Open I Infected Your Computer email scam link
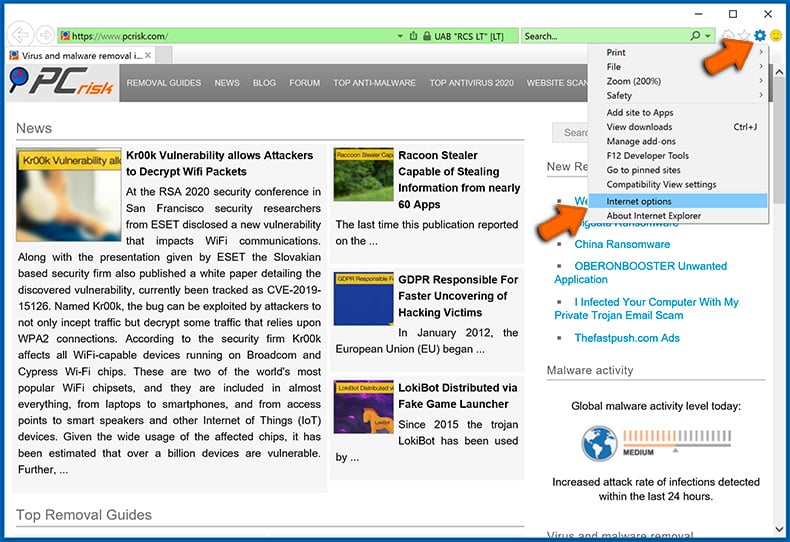Viewport: 790px width, 542px height. [646, 308]
